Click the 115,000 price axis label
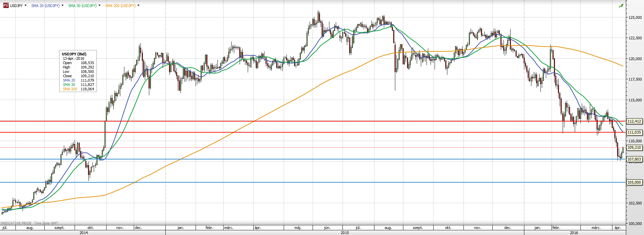 click(635, 100)
